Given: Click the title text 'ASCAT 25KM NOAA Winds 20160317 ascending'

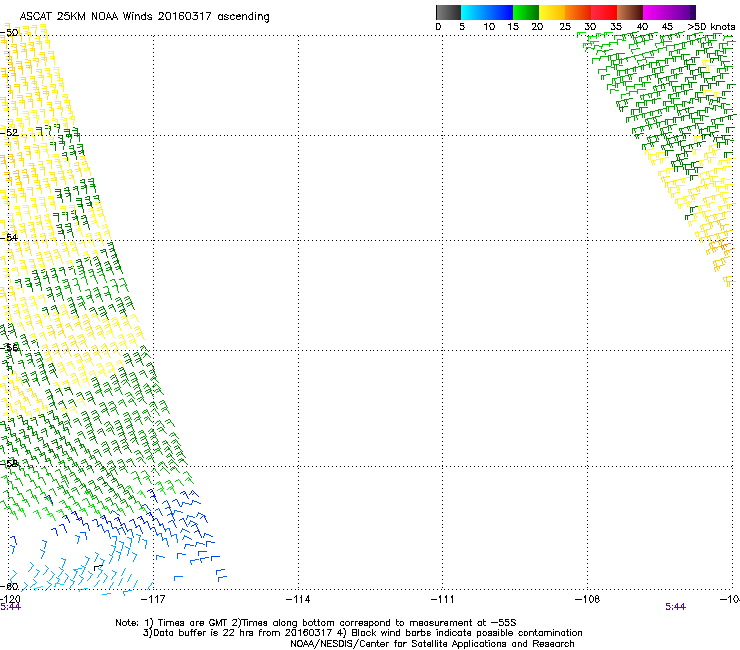Looking at the screenshot, I should pos(144,17).
